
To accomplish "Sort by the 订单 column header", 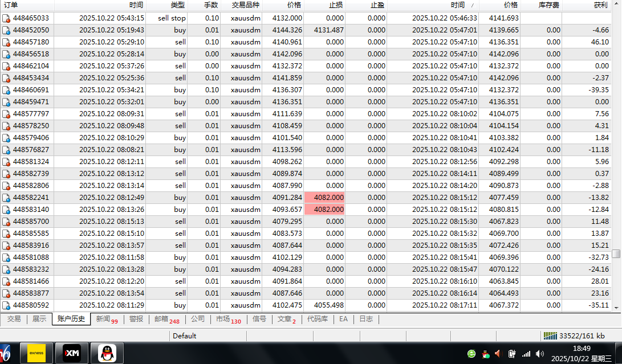I will (x=11, y=5).
